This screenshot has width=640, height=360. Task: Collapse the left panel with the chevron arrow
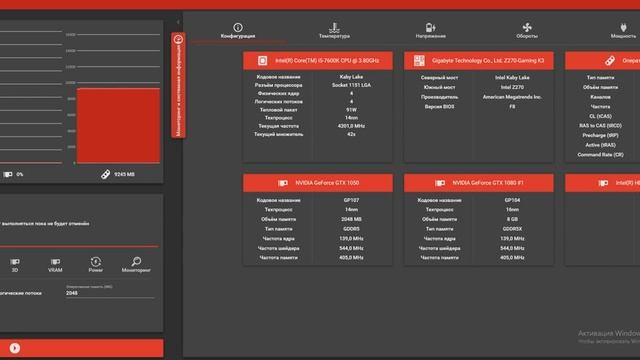coord(178,22)
